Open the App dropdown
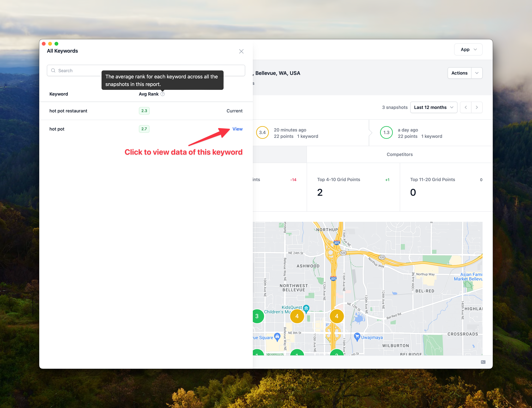Screen dimensions: 532x408 pyautogui.click(x=468, y=50)
